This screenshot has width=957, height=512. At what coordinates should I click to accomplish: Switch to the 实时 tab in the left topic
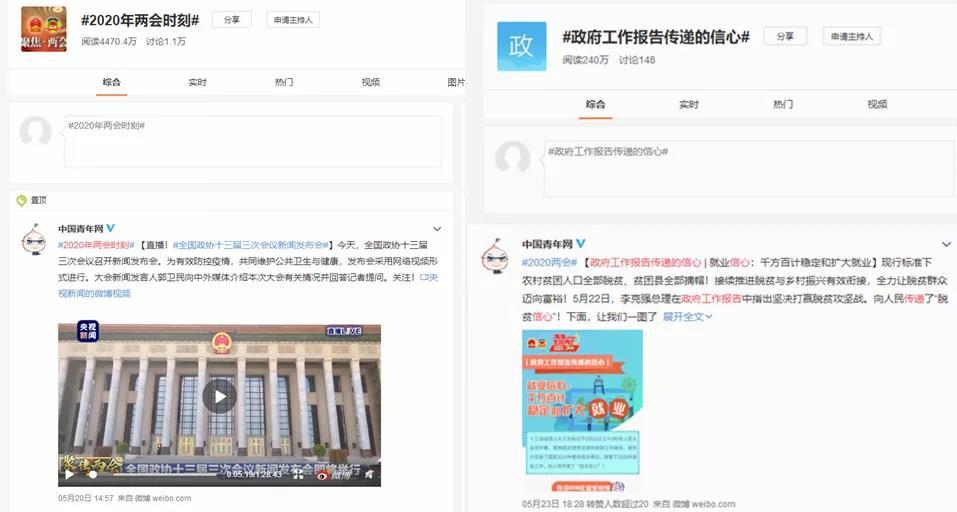[198, 82]
